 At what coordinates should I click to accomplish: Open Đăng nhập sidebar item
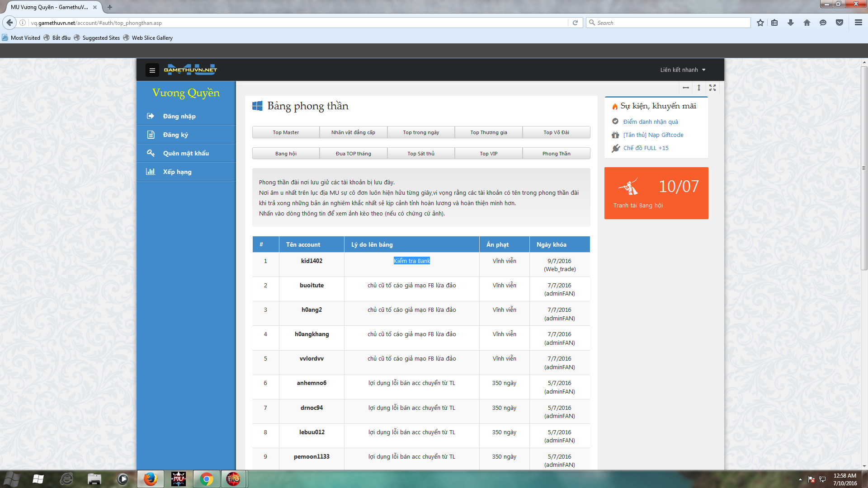[179, 116]
